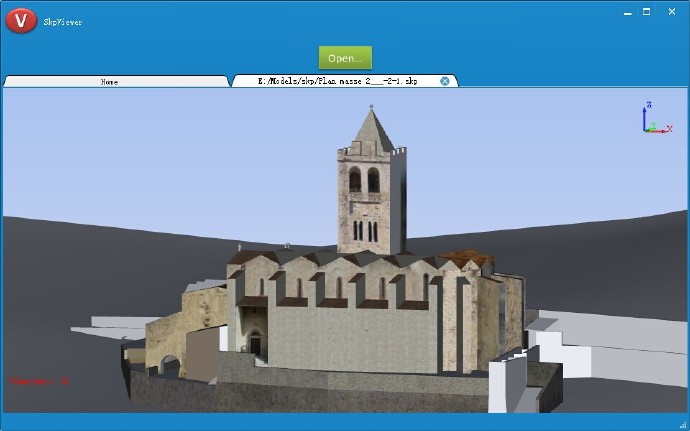Click the arched windows of the bell tower
Viewport: 690px width, 431px height.
click(364, 180)
